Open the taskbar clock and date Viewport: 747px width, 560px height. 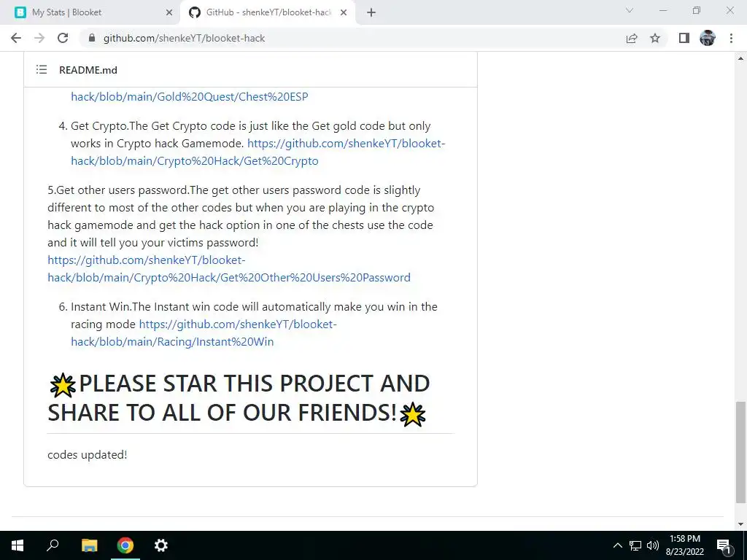[x=685, y=545]
